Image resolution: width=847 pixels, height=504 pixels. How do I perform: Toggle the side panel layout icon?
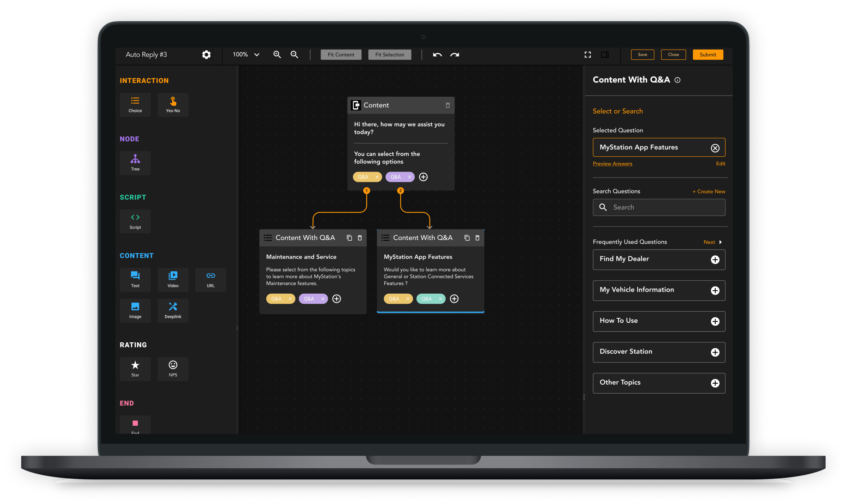(605, 55)
